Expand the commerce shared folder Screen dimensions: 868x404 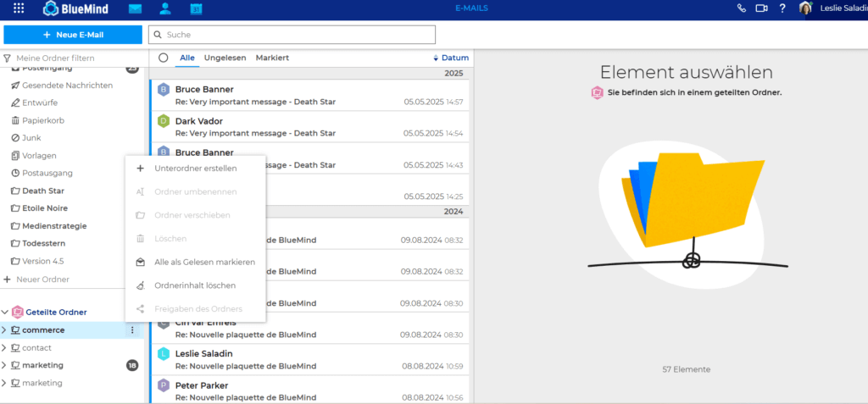click(x=4, y=330)
